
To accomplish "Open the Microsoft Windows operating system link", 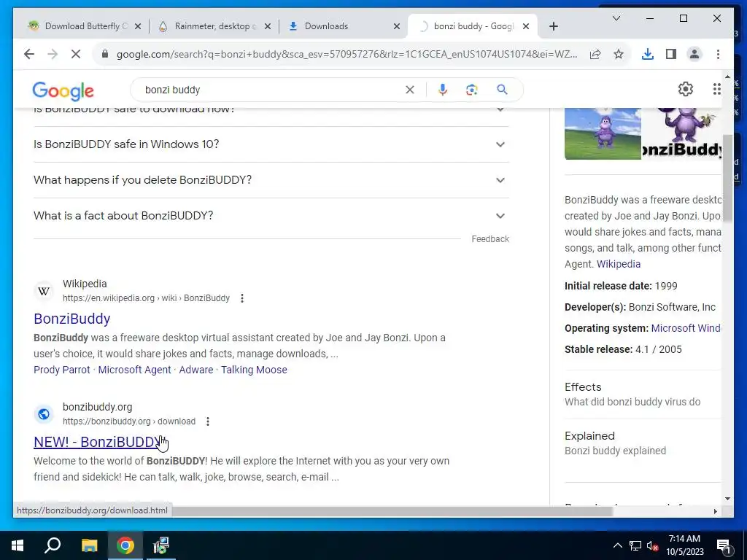I will coord(686,328).
